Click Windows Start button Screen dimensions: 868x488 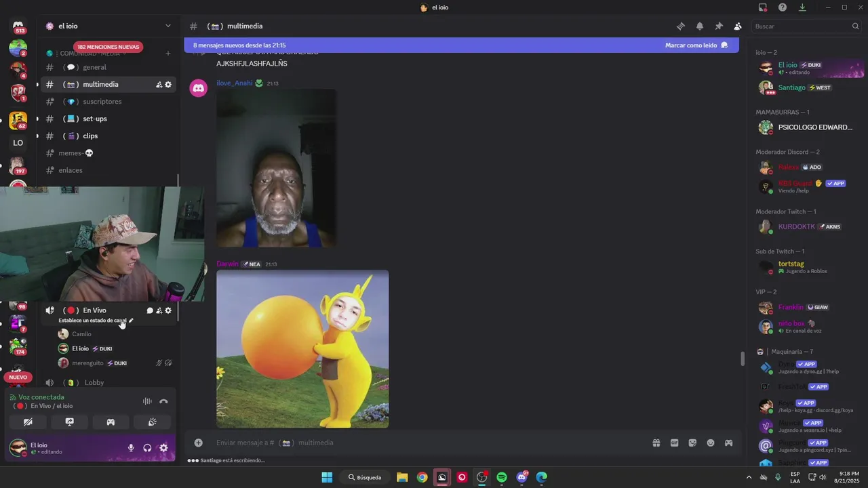327,477
